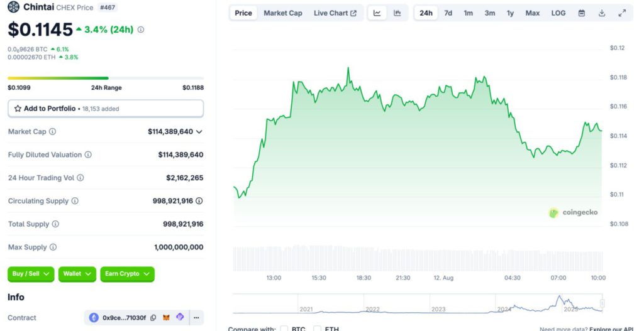Viewport: 644px width, 331px height.
Task: Open the Live Chart link
Action: (x=335, y=13)
